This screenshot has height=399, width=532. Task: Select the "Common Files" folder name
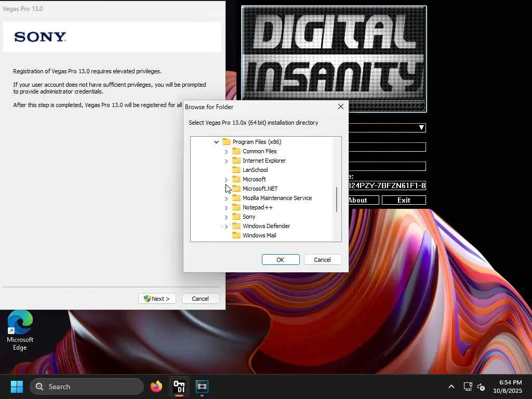point(260,151)
